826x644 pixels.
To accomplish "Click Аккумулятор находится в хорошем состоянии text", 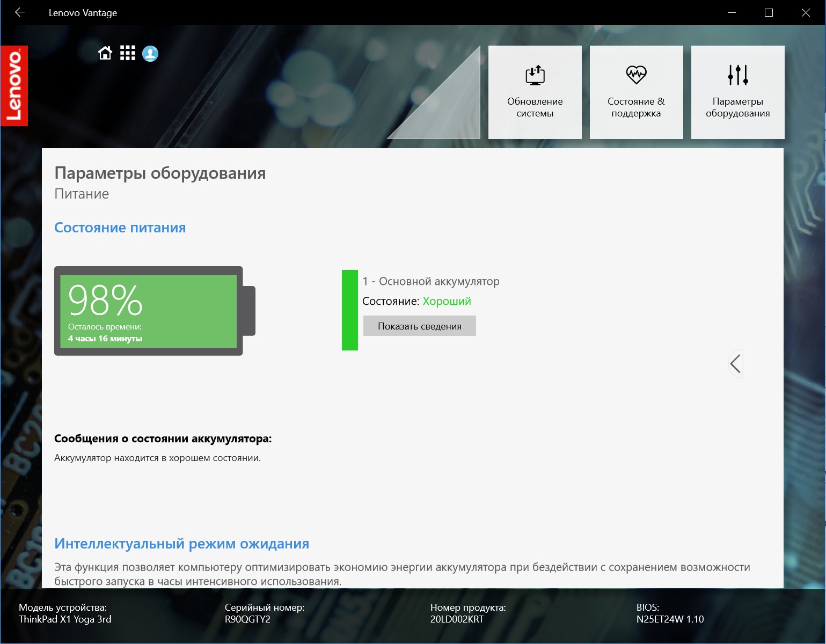I will 158,458.
